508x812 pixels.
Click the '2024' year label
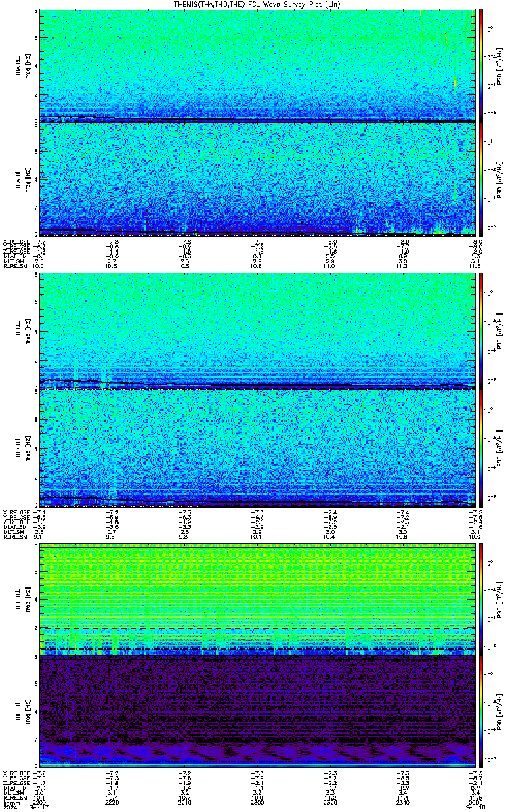[x=9, y=808]
